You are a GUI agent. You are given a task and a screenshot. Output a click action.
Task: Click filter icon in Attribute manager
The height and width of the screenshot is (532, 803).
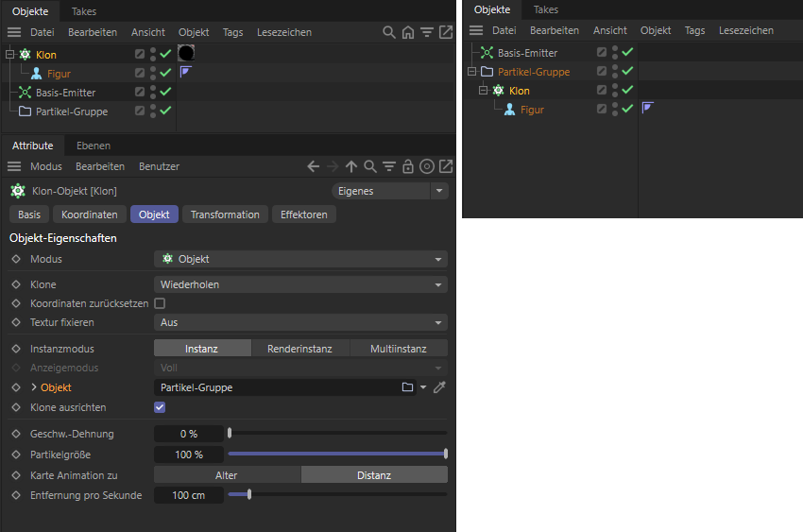(x=389, y=166)
